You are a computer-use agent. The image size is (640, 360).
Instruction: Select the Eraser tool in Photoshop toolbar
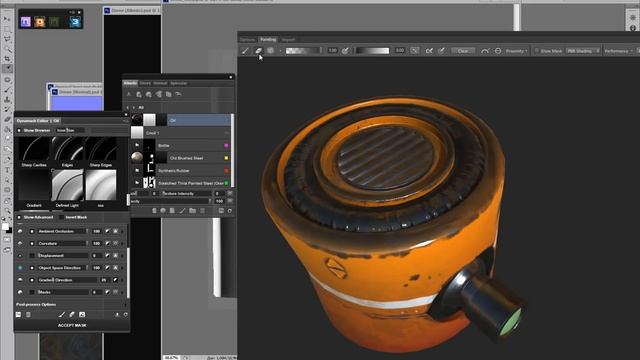point(7,120)
